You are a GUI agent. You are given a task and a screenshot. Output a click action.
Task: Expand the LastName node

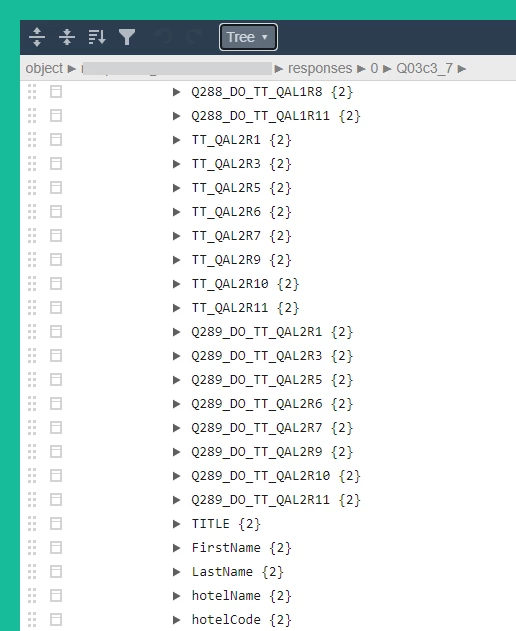[x=176, y=572]
